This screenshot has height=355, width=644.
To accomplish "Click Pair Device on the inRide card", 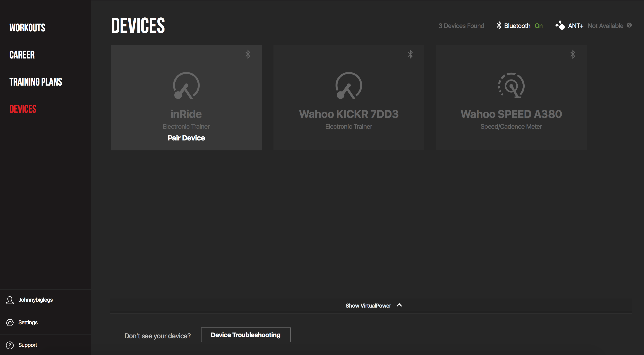I will coord(186,138).
